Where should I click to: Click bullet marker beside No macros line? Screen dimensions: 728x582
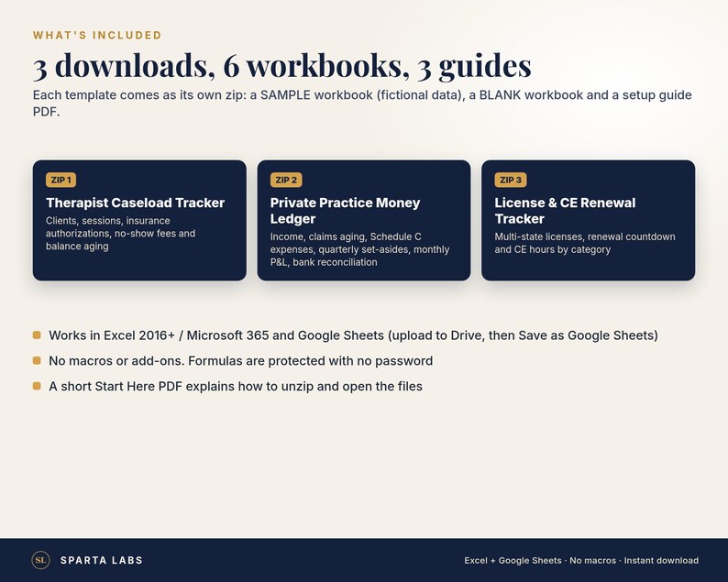coord(37,360)
